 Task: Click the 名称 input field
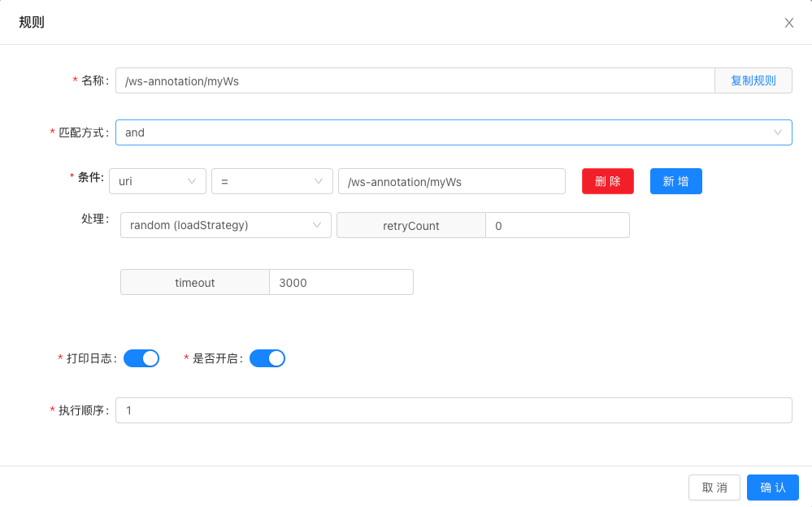coord(415,80)
